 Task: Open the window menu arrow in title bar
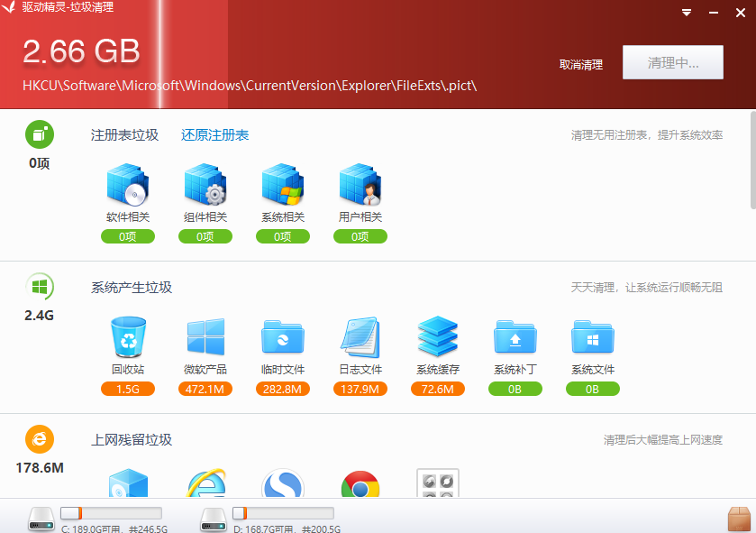[x=686, y=13]
